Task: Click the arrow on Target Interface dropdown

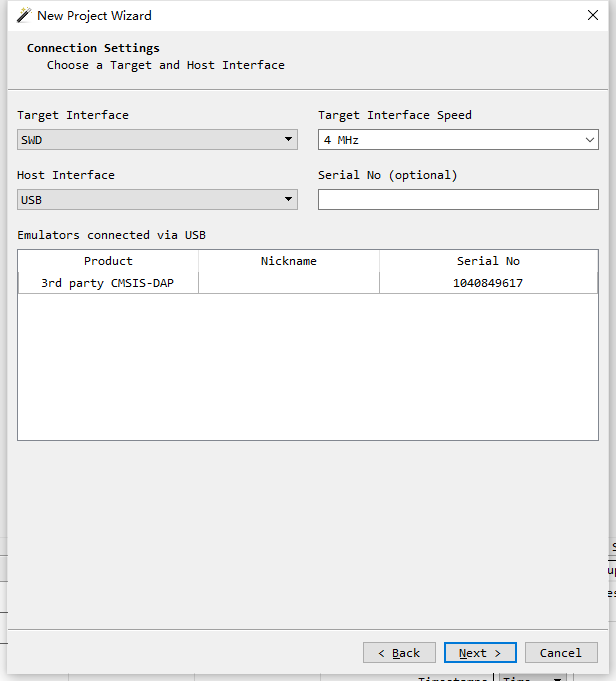Action: [289, 140]
